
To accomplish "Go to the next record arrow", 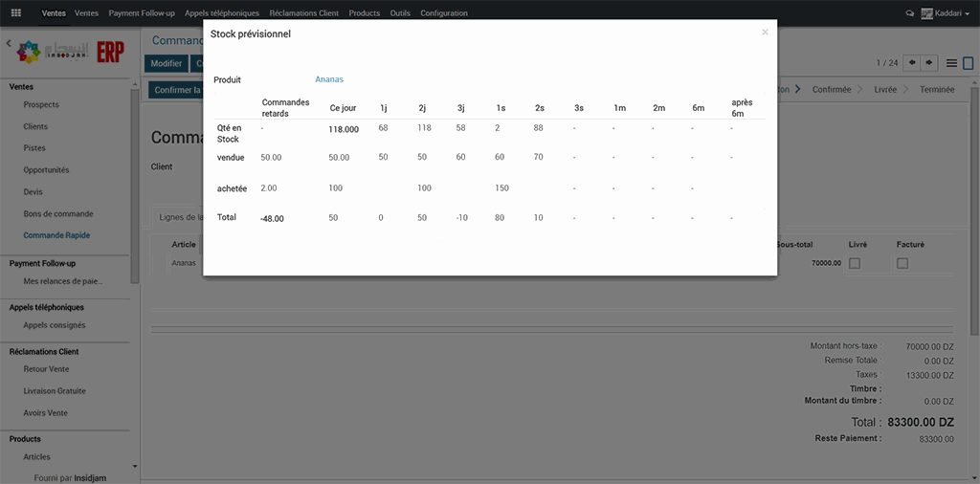I will click(930, 62).
